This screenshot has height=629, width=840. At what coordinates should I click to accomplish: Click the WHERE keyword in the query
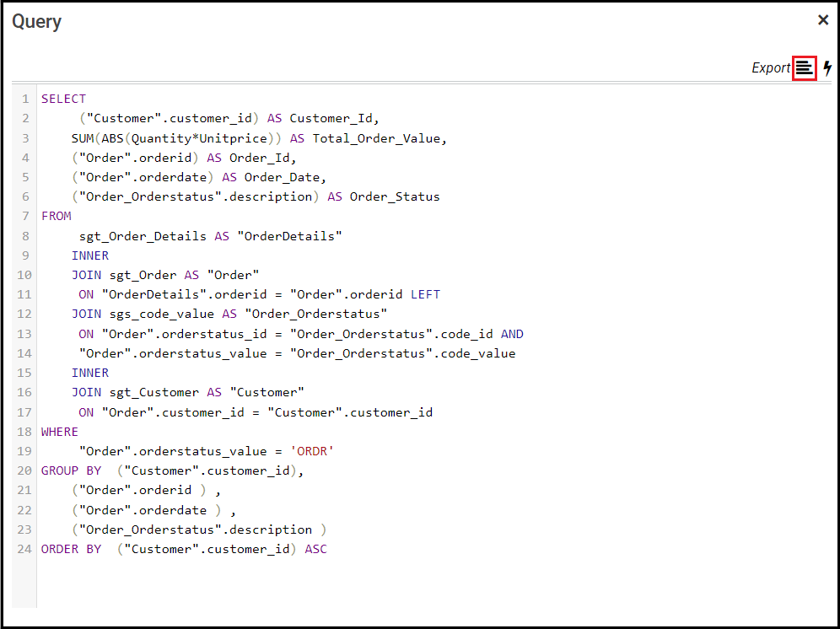point(60,432)
